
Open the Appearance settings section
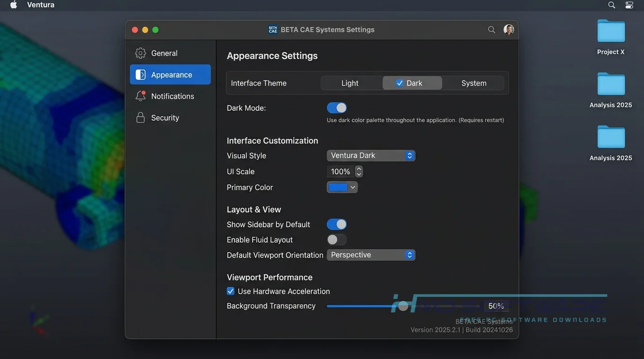point(170,75)
